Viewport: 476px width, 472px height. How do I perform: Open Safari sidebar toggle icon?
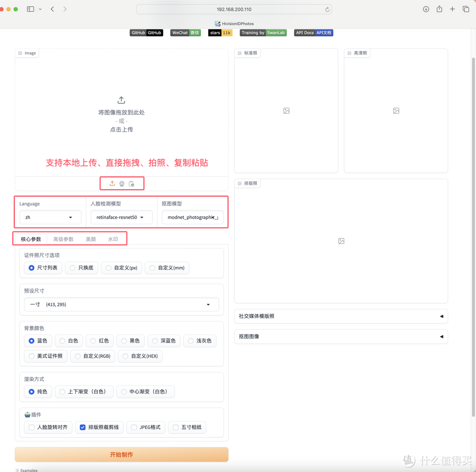coord(30,9)
